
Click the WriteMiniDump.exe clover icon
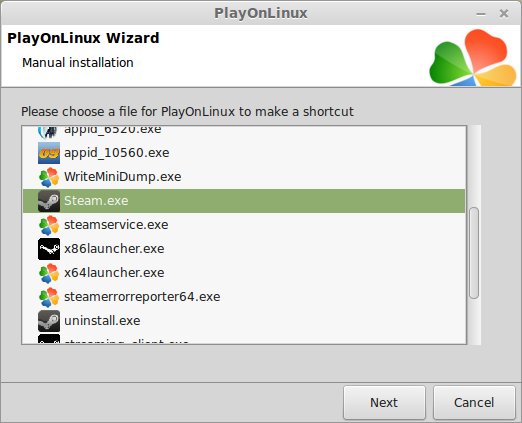(x=49, y=177)
